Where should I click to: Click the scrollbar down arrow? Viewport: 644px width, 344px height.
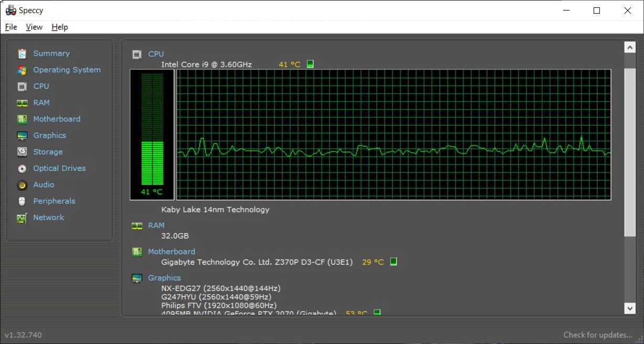(630, 308)
